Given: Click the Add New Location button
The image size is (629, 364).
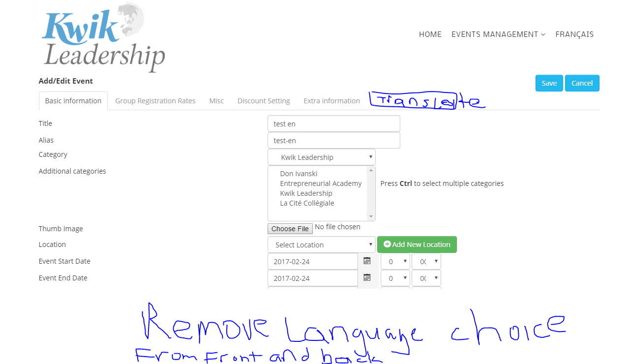Looking at the screenshot, I should [417, 244].
